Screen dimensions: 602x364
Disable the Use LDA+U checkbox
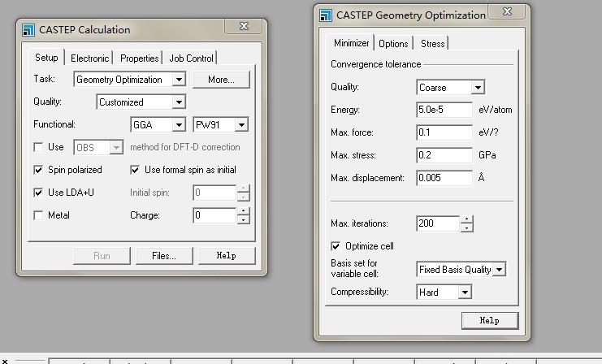click(x=38, y=193)
